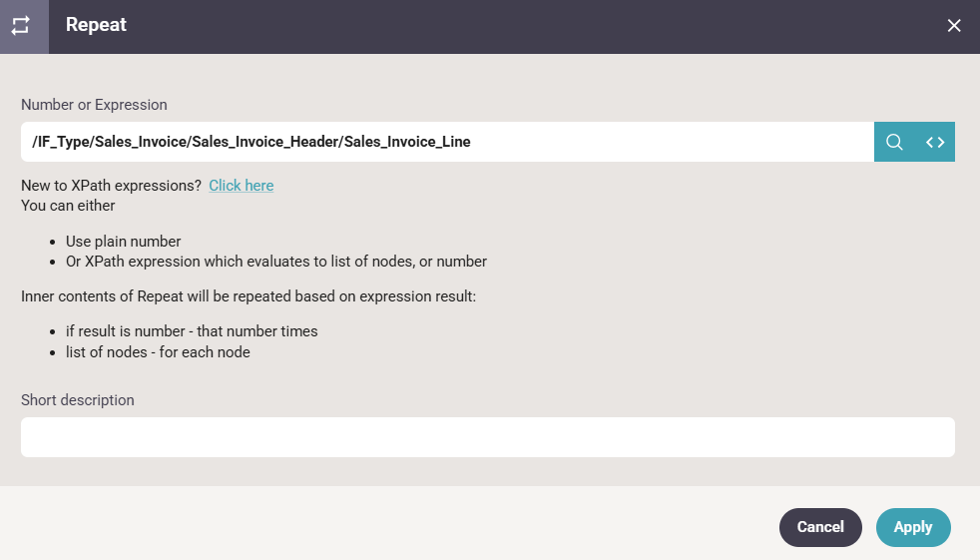Image resolution: width=980 pixels, height=560 pixels.
Task: Click the 'You can either' text
Action: 68,206
